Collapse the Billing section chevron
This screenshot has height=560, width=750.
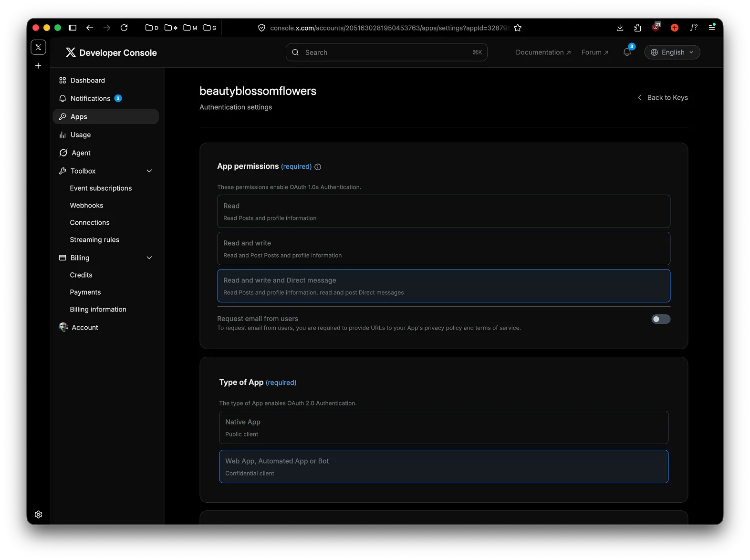click(x=149, y=258)
